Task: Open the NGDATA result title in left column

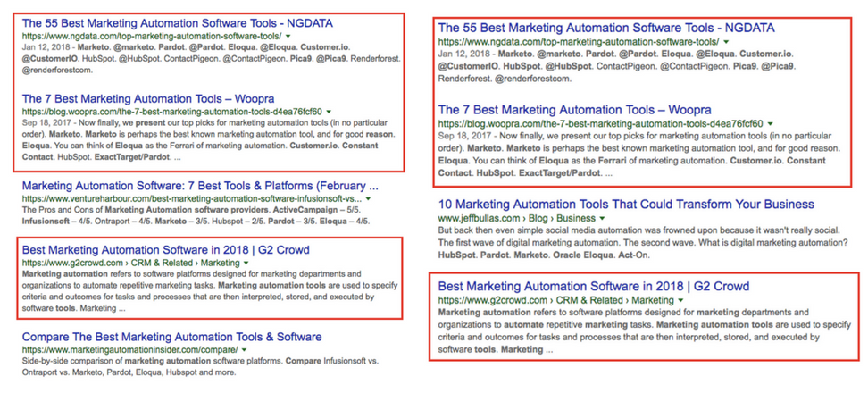Action: click(x=177, y=22)
